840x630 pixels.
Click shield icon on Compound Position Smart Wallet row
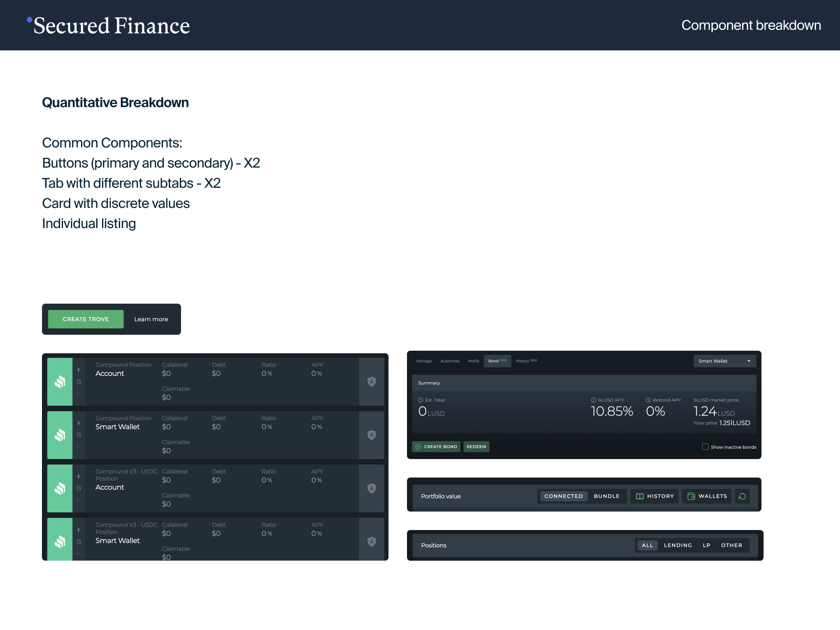pyautogui.click(x=372, y=435)
